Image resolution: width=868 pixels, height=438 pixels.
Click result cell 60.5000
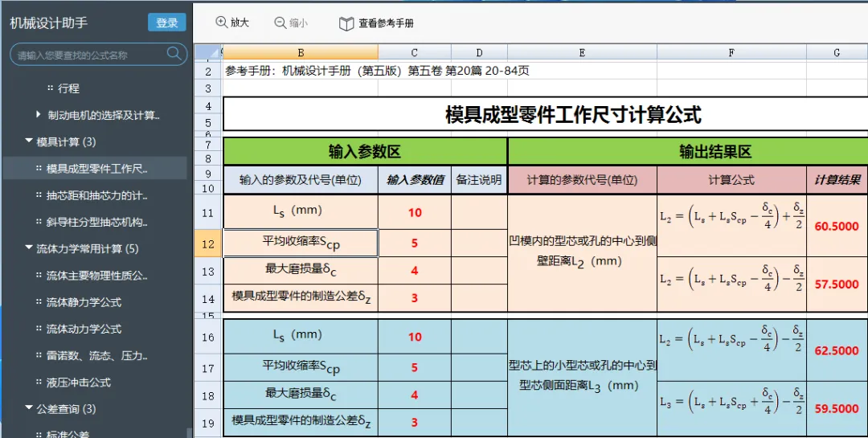tap(837, 226)
